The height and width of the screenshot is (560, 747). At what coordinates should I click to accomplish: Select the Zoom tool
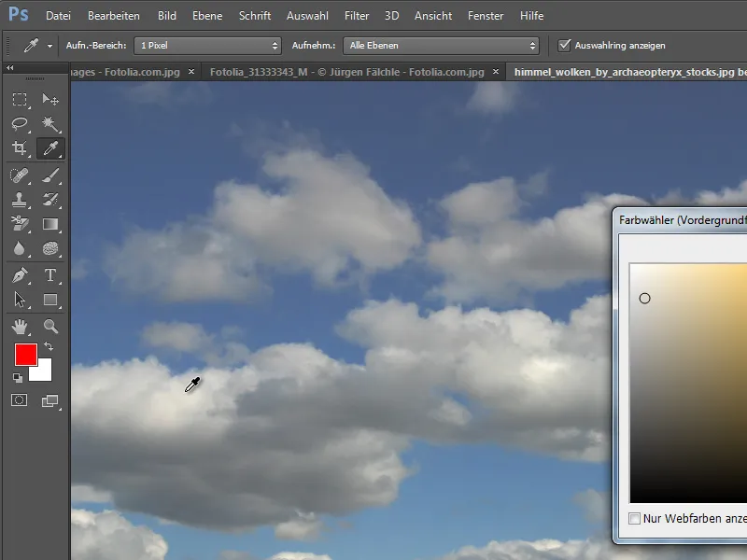(x=50, y=327)
